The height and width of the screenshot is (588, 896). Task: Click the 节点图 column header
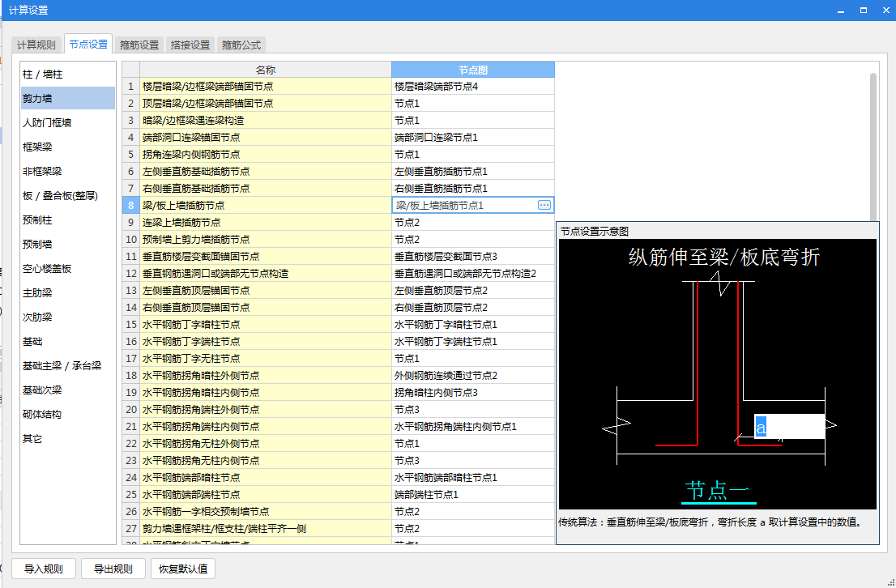[x=473, y=70]
